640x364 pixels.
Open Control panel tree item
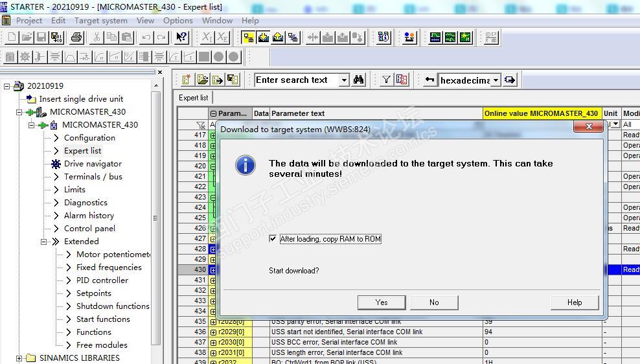(x=89, y=229)
